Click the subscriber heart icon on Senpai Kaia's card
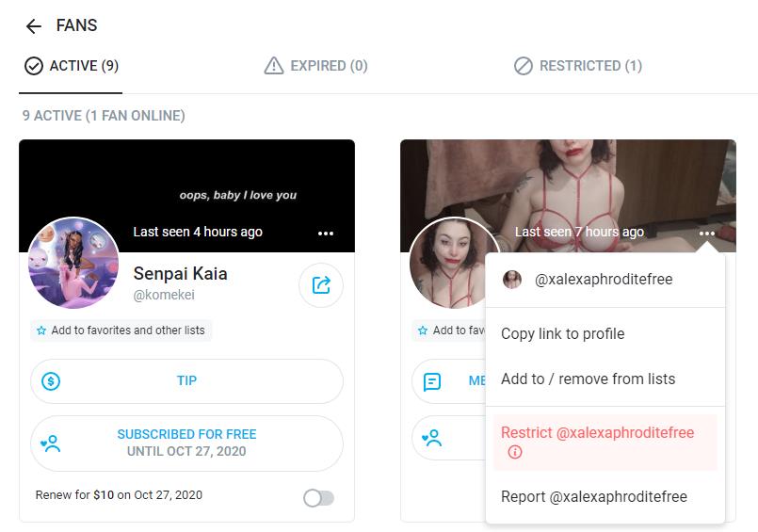Screen dimensions: 758x532 point(51,443)
